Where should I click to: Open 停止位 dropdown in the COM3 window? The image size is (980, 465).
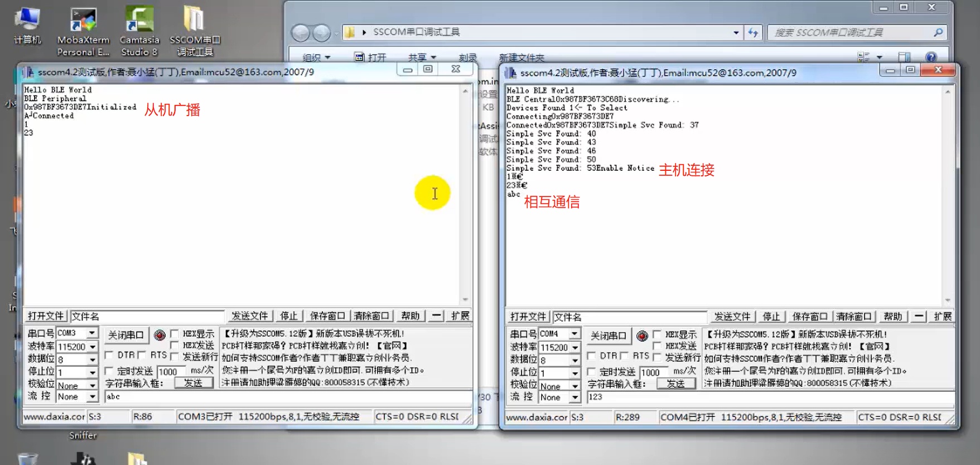click(92, 372)
